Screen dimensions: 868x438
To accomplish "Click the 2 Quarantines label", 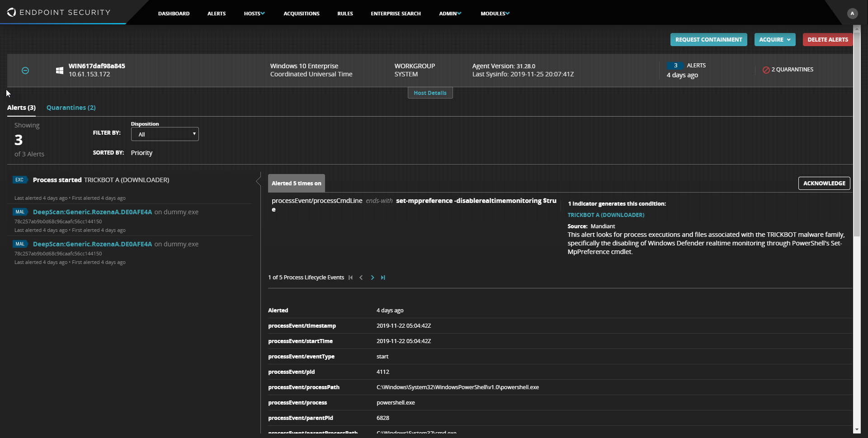I will point(792,70).
